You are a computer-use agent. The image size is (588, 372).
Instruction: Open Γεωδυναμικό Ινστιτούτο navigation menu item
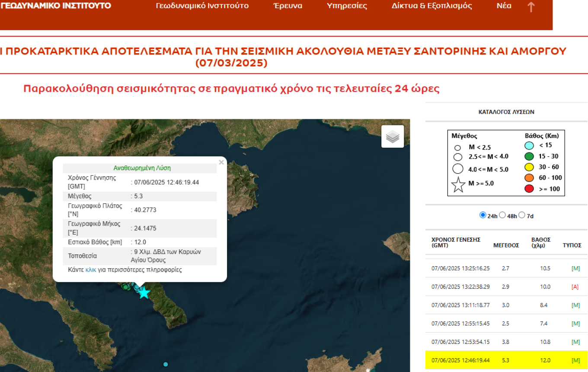(202, 6)
